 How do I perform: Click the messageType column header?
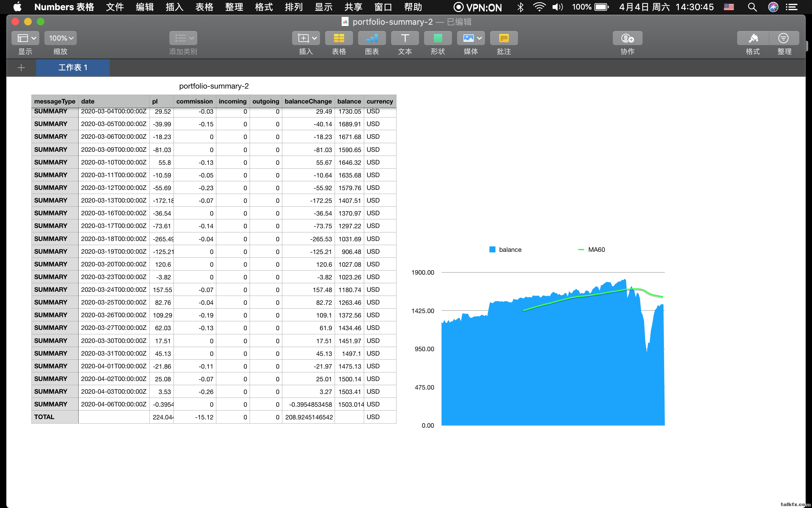pyautogui.click(x=55, y=101)
